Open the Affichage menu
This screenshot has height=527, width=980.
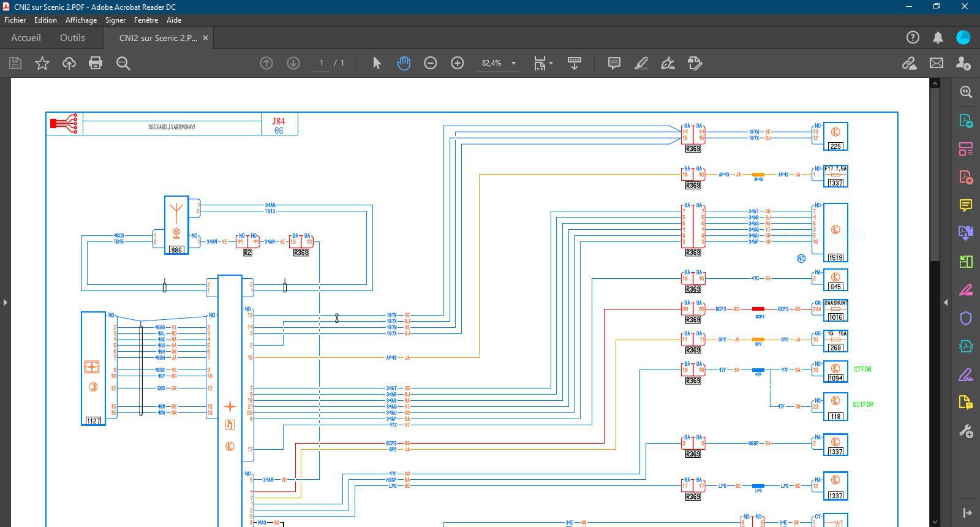[81, 20]
